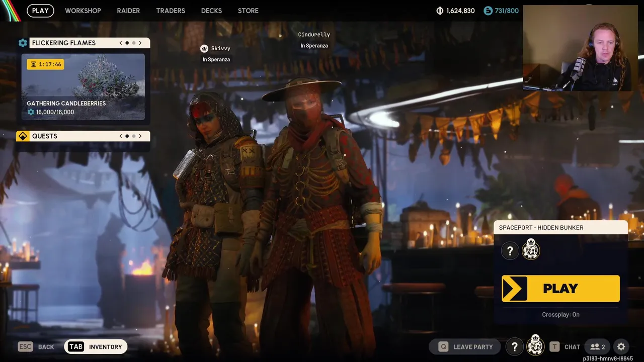Select player name Cindurelly
644x362 pixels.
314,35
